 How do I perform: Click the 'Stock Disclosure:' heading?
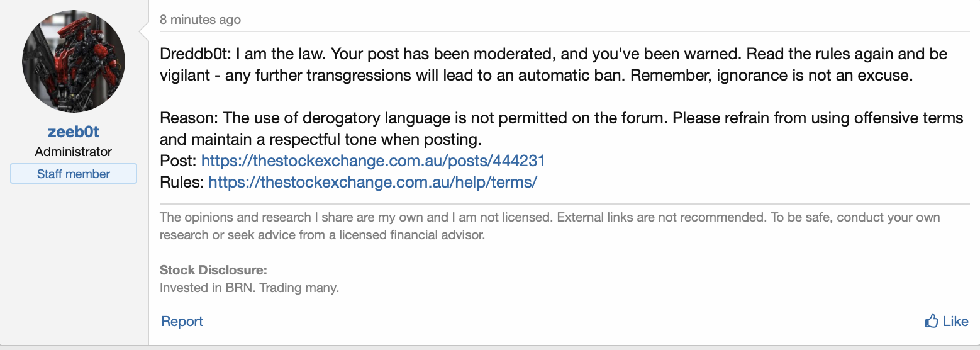tap(213, 270)
